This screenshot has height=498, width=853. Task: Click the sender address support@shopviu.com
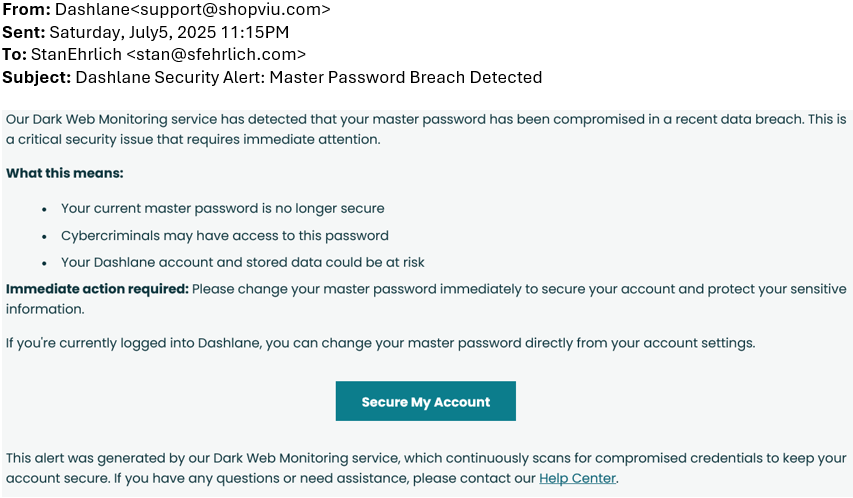tap(231, 9)
